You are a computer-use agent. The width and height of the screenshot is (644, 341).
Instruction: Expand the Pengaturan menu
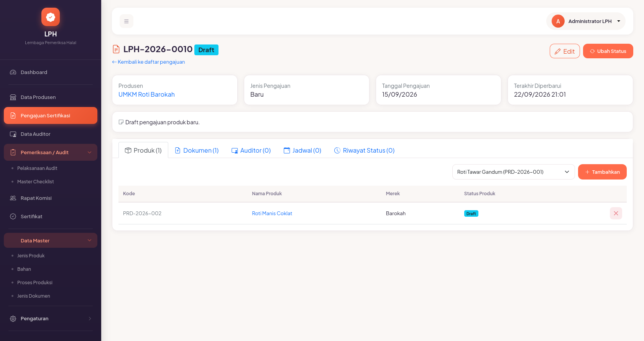tap(51, 318)
